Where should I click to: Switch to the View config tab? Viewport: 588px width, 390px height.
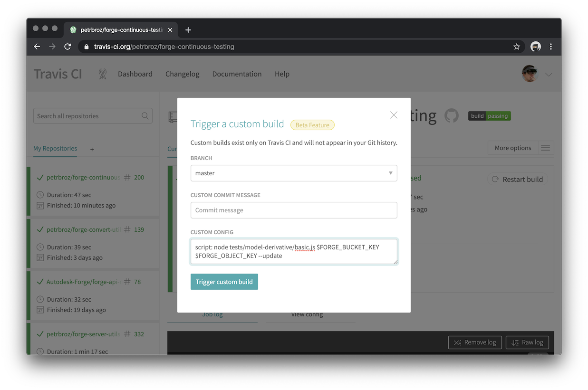[x=307, y=314]
